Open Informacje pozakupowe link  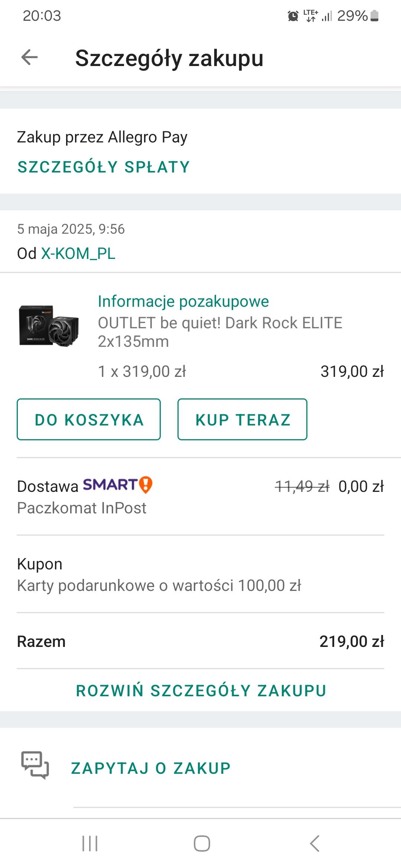click(183, 301)
